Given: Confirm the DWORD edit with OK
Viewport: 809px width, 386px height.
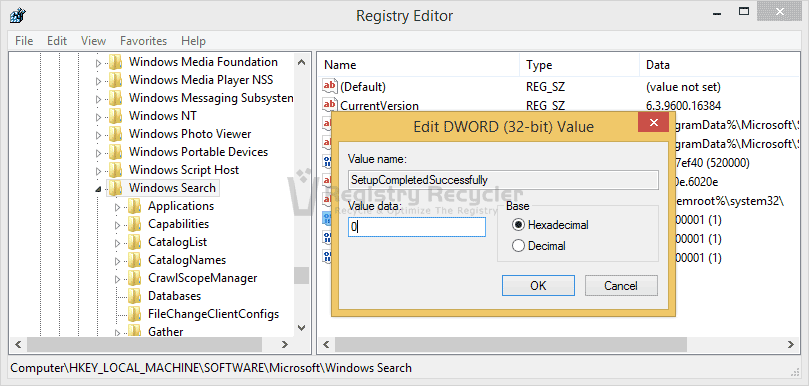Looking at the screenshot, I should point(538,285).
